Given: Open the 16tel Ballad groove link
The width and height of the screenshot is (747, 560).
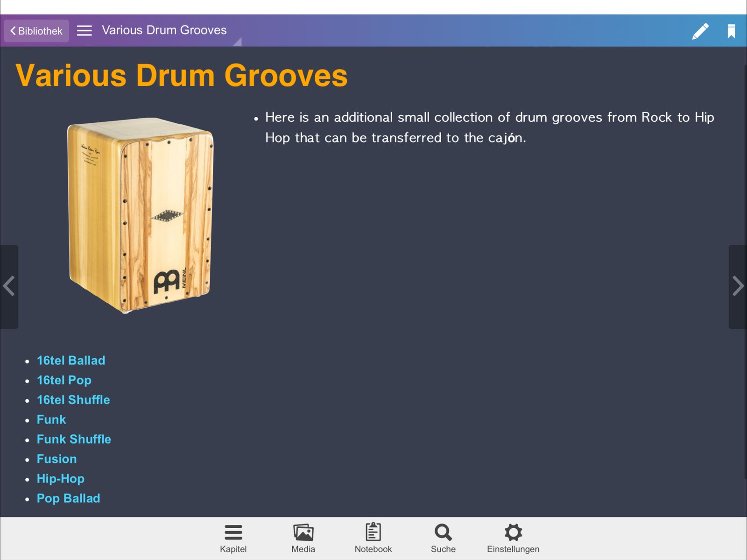Looking at the screenshot, I should click(x=71, y=361).
